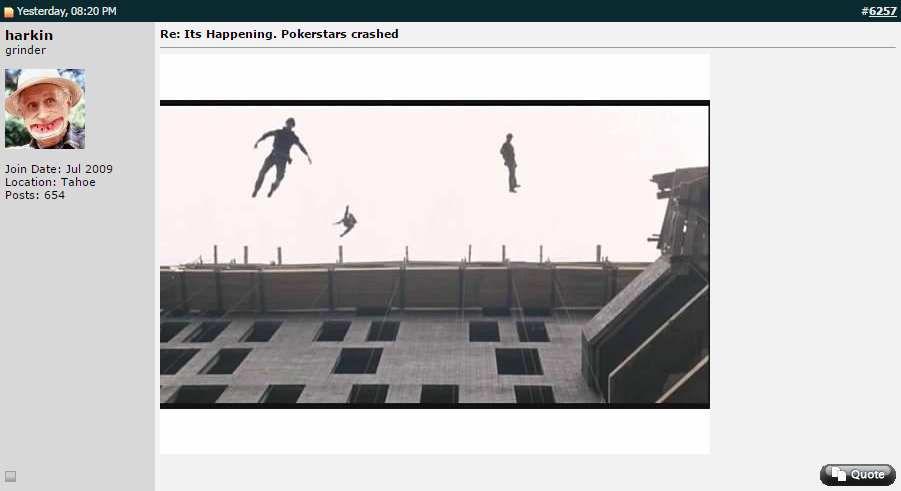This screenshot has height=491, width=901.
Task: Select the 'Posts: 654' text
Action: tap(34, 195)
